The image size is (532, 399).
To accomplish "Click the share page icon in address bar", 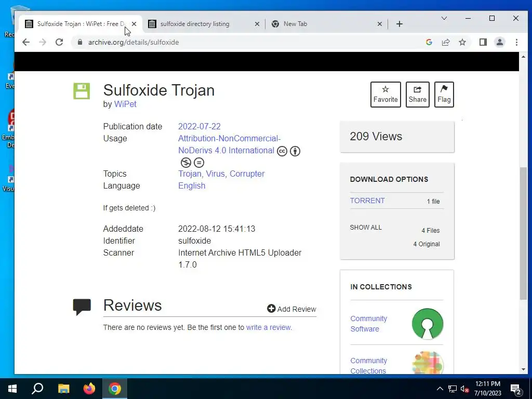I will pyautogui.click(x=445, y=42).
